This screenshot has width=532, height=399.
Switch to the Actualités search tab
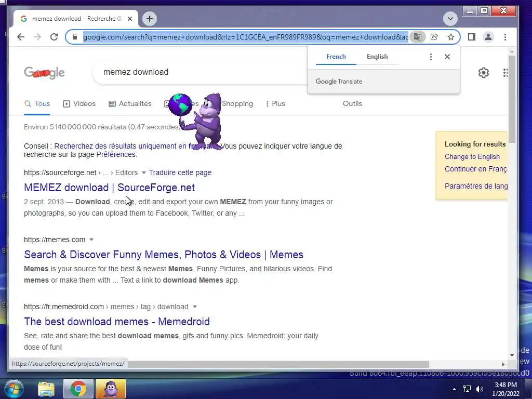tap(130, 104)
